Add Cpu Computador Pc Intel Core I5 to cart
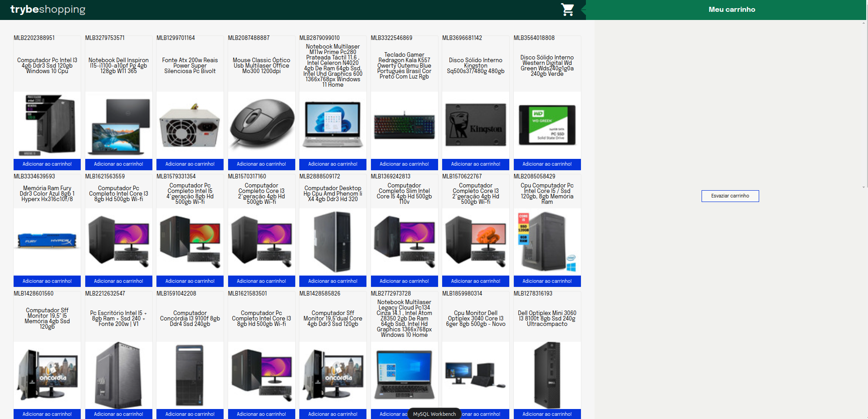This screenshot has width=868, height=419. [547, 281]
